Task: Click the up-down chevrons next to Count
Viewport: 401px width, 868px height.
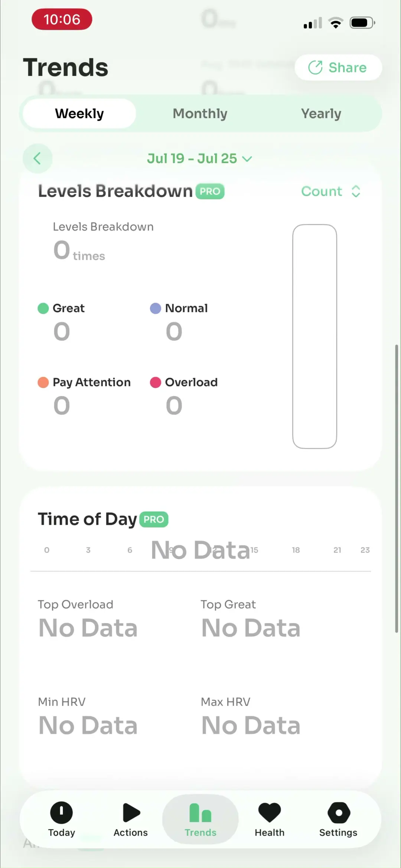Action: point(356,191)
